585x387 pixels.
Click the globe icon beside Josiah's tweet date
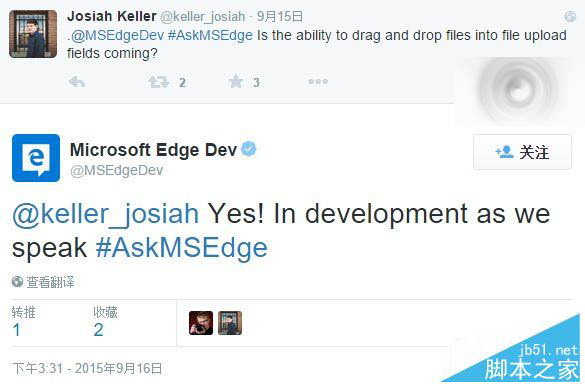coord(570,16)
